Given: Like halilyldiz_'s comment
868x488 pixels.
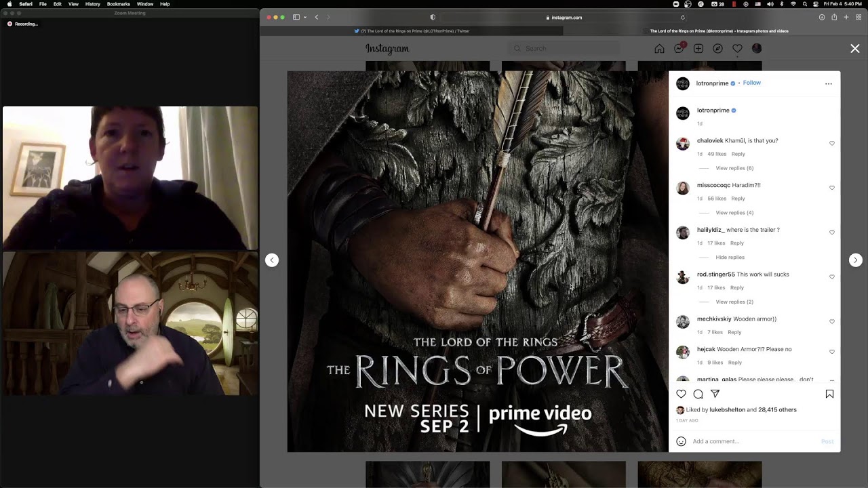Looking at the screenshot, I should pos(832,232).
